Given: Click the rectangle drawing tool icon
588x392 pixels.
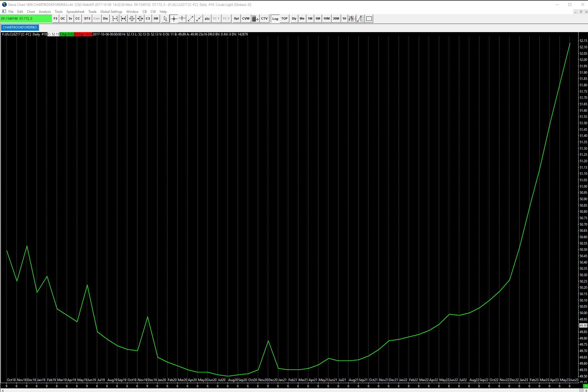Looking at the screenshot, I should coord(369,19).
